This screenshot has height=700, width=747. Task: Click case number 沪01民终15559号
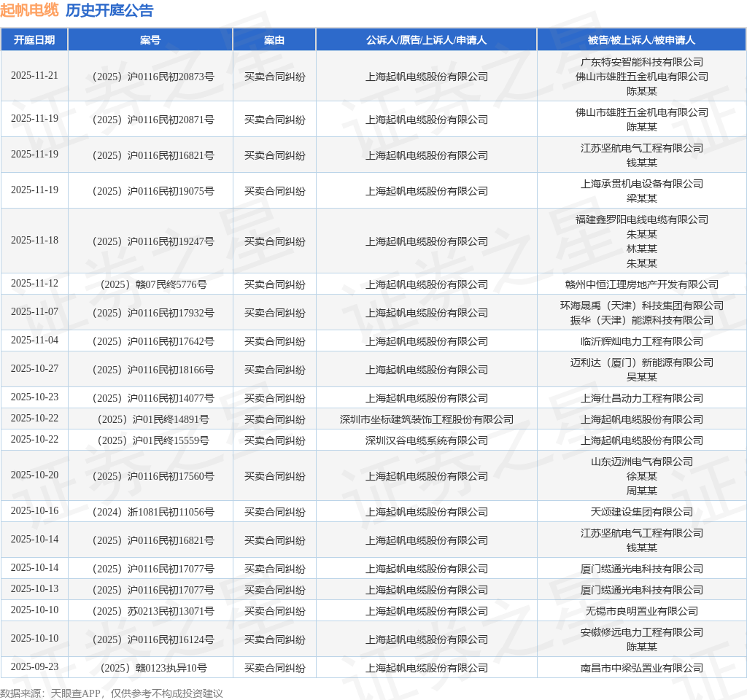click(x=153, y=440)
